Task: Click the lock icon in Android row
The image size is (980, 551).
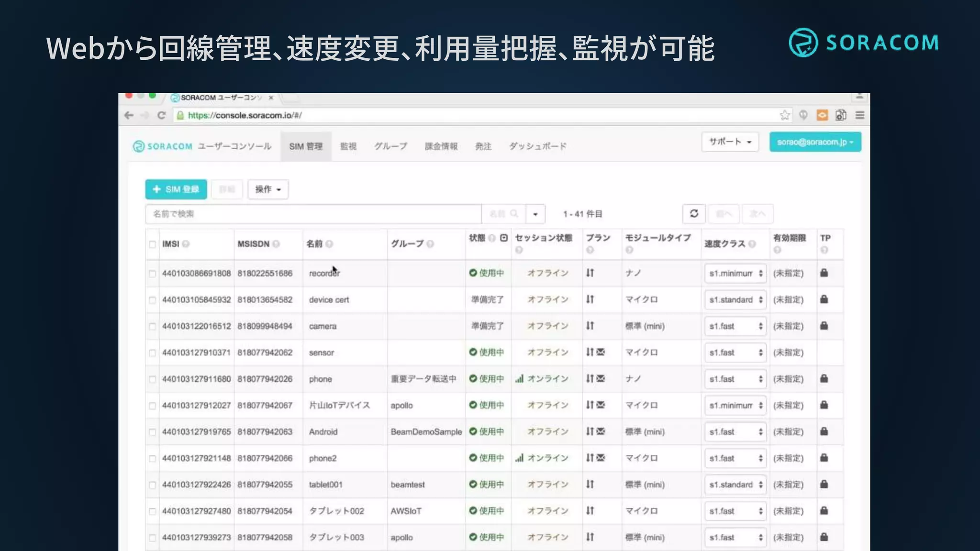Action: coord(824,431)
